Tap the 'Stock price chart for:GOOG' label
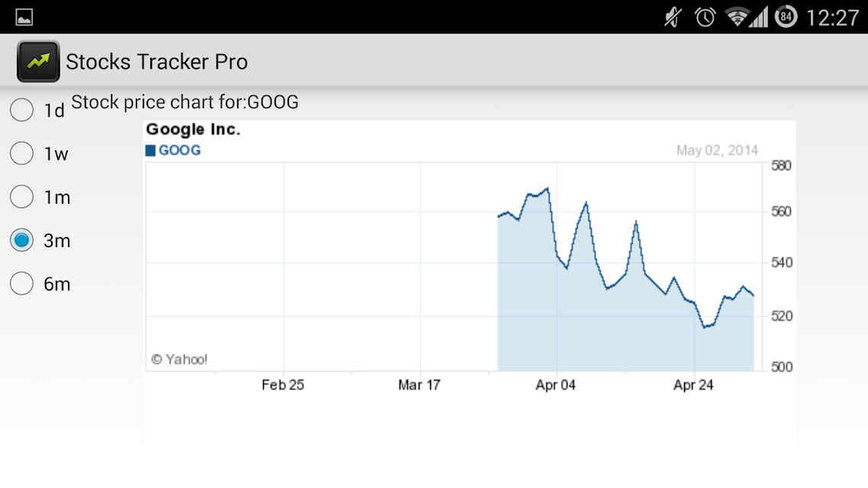This screenshot has height=488, width=868. [185, 102]
